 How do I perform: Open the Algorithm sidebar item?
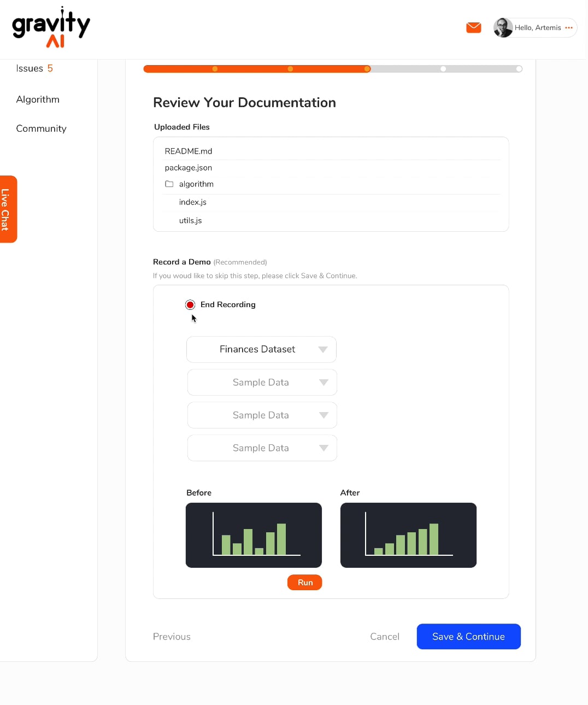click(x=38, y=99)
